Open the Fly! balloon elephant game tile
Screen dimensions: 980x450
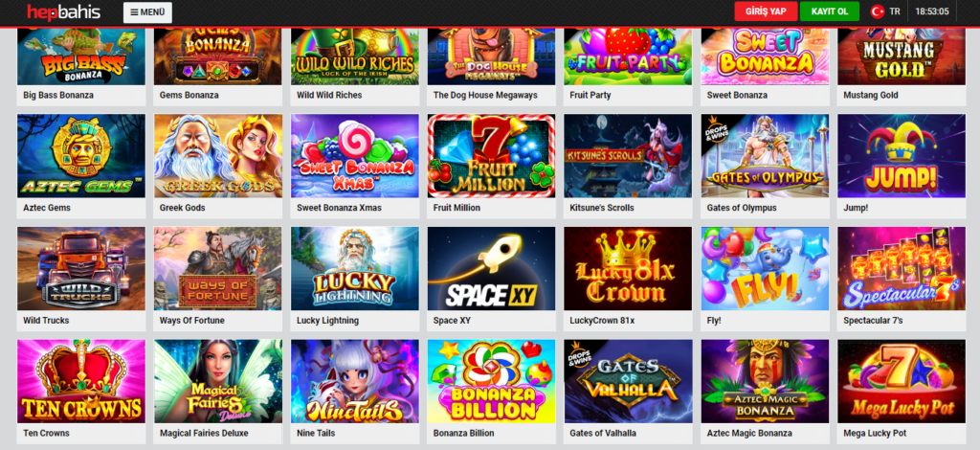pos(765,269)
